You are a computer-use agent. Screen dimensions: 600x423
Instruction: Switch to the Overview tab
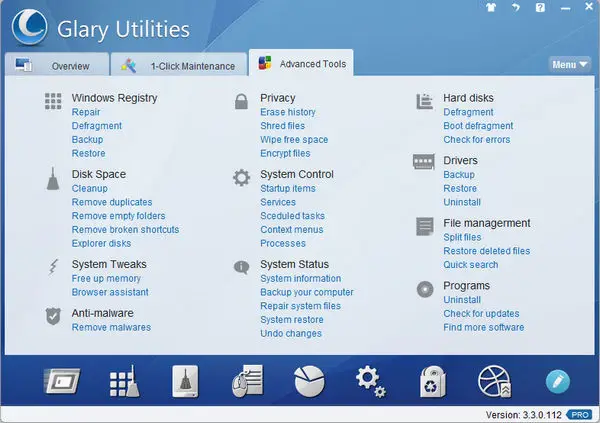coord(57,64)
